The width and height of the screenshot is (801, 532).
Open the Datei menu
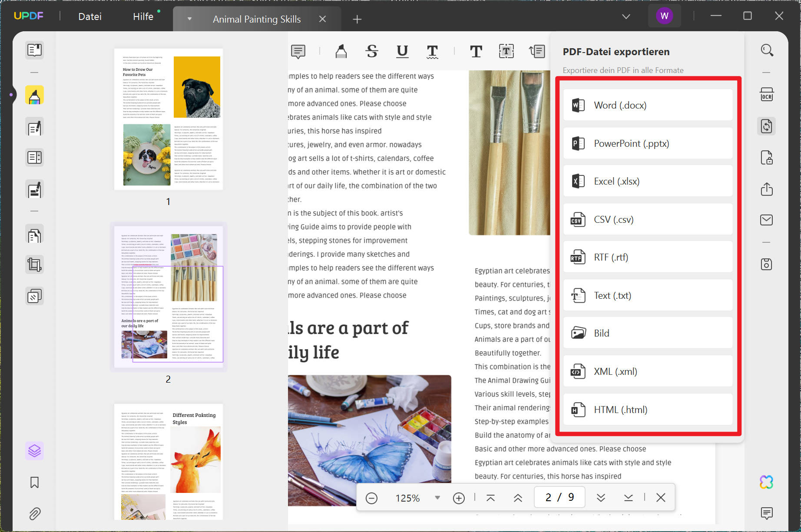(90, 17)
